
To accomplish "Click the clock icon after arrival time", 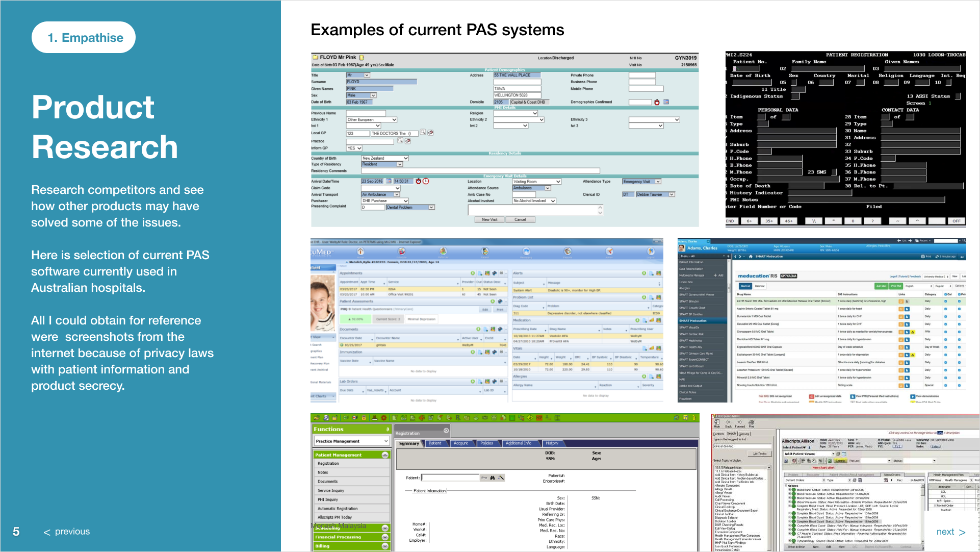I will click(x=426, y=181).
